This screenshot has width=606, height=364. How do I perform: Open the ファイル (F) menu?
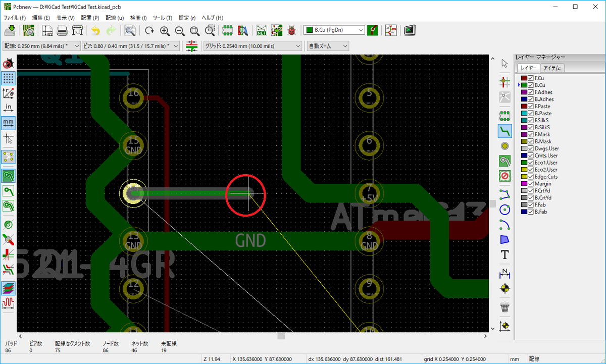tap(15, 18)
